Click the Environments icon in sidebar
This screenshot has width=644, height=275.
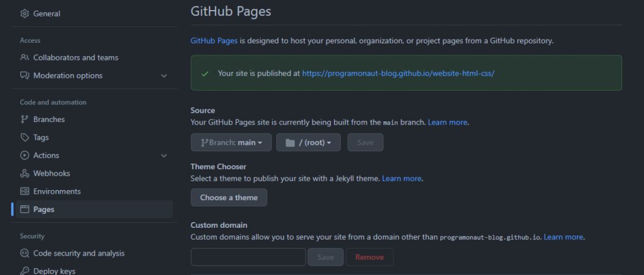pyautogui.click(x=25, y=191)
